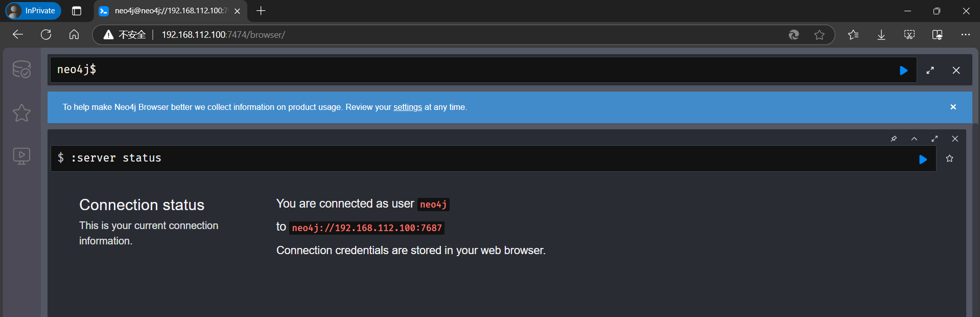This screenshot has width=980, height=317.
Task: Save :server status command as favorite
Action: [x=949, y=158]
